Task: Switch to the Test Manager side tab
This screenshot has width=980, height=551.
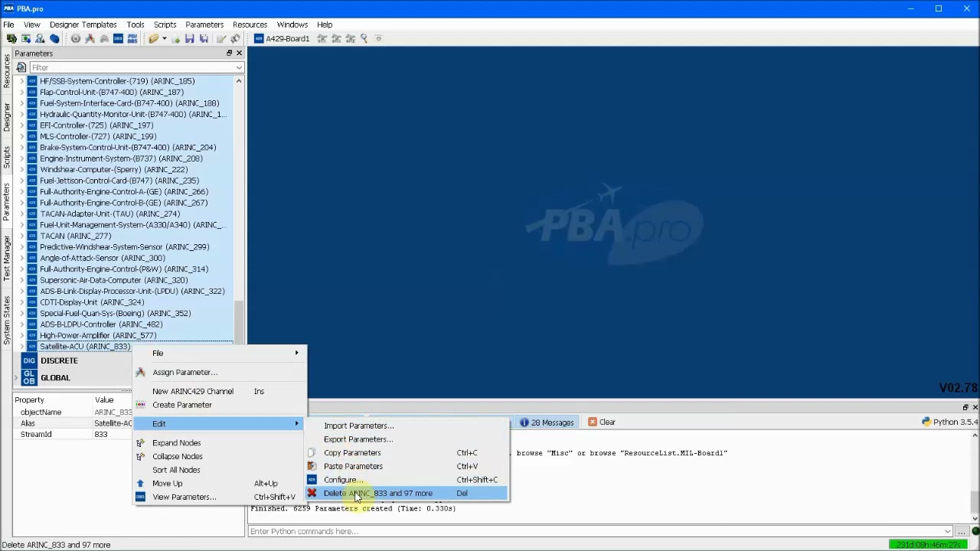Action: coord(6,258)
